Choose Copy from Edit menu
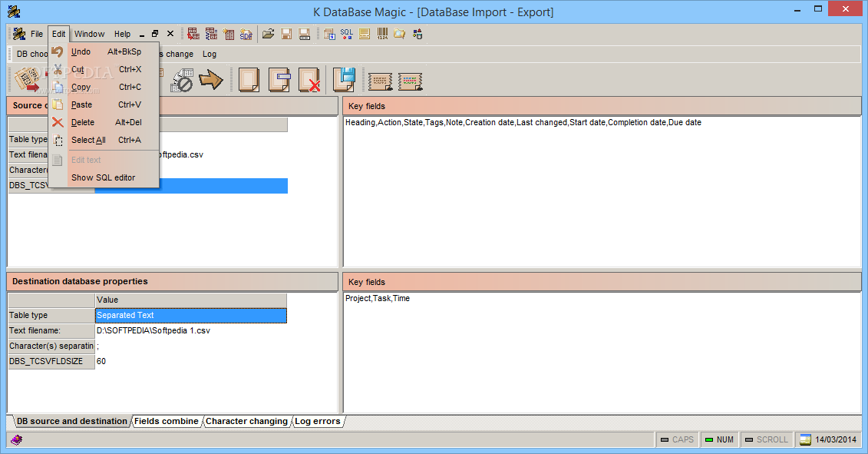The height and width of the screenshot is (454, 868). click(x=104, y=87)
